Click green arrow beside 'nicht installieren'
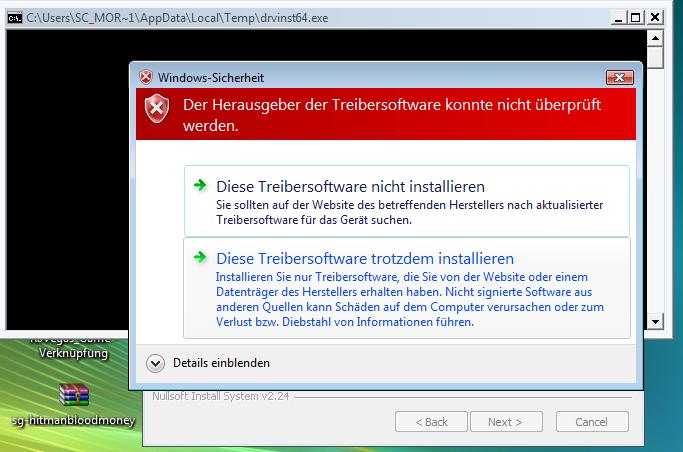Screen dimensions: 683x452 (200, 185)
